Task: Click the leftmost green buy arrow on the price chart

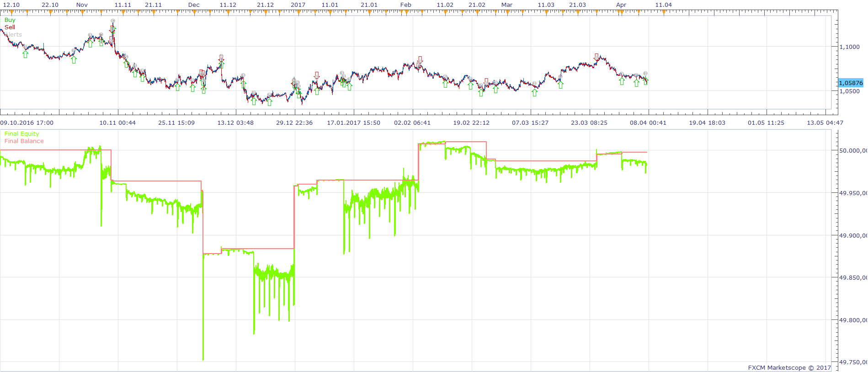Action: [x=26, y=54]
